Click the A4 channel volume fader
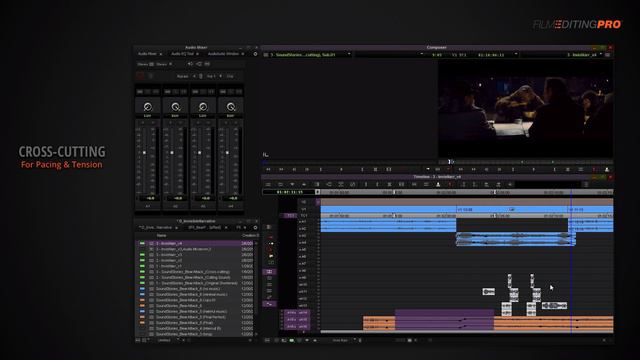Image resolution: width=640 pixels, height=360 pixels. point(227,153)
